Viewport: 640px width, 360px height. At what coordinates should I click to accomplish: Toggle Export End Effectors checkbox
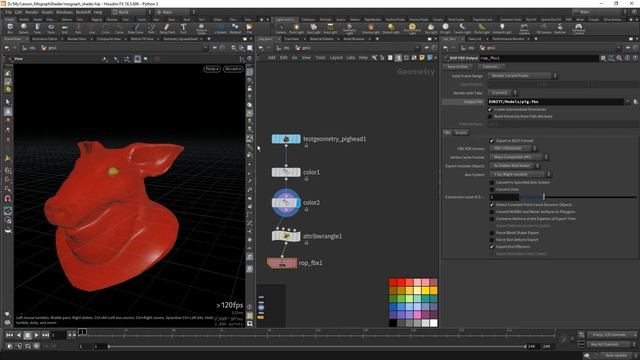click(492, 247)
